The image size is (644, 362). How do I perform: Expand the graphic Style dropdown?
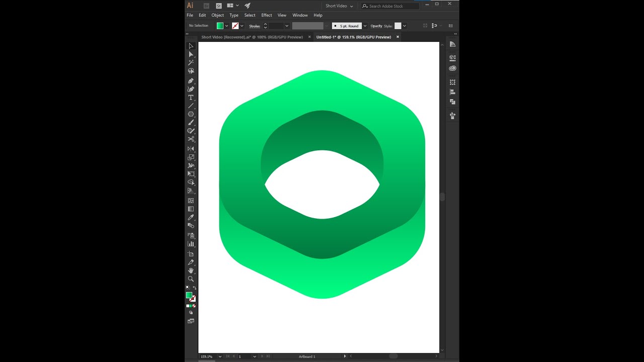coord(405,26)
